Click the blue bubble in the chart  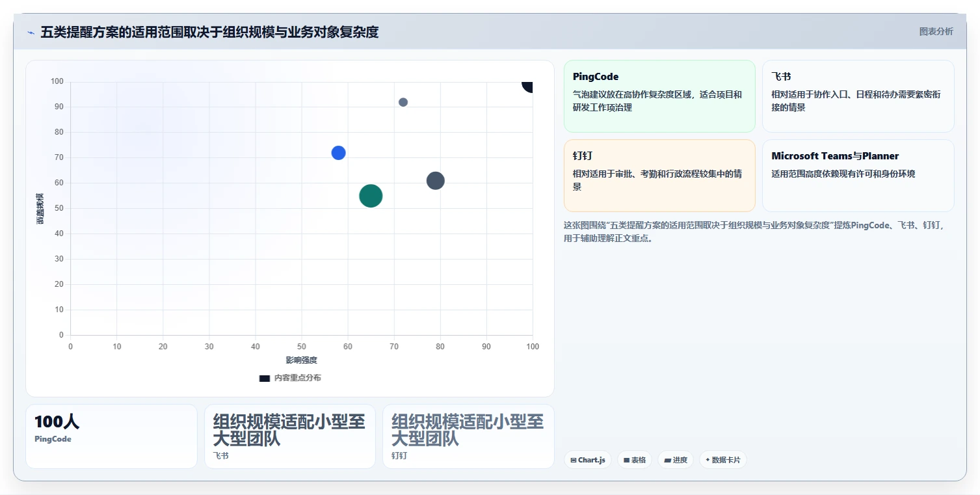tap(338, 153)
